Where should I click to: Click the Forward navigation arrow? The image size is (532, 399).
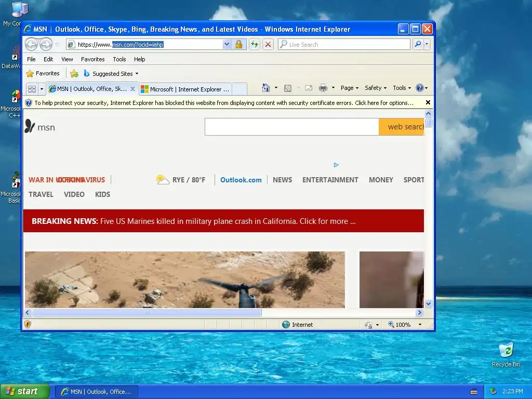click(46, 44)
